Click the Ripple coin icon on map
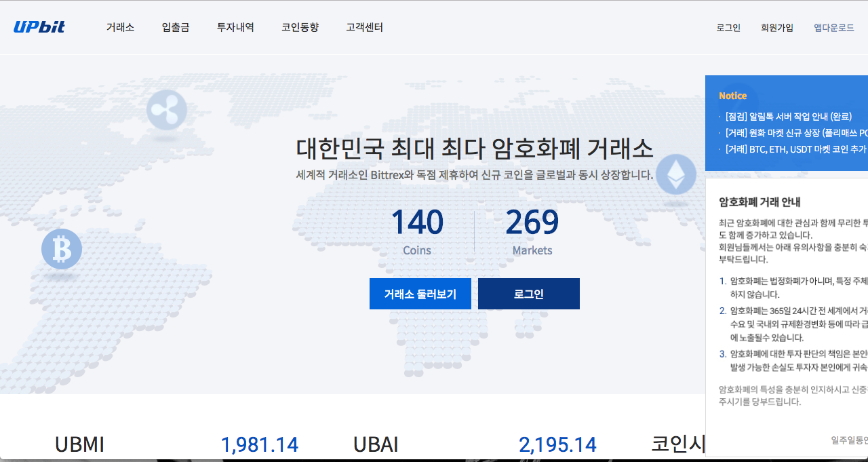 click(167, 110)
